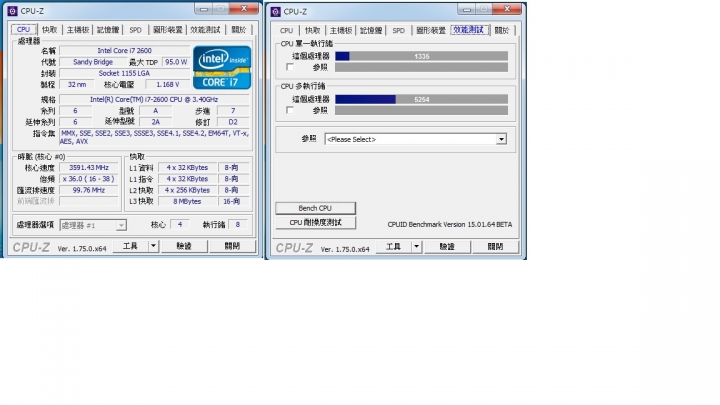Click the bus speed value 99.76 MHz
This screenshot has height=405, width=720.
pos(89,190)
